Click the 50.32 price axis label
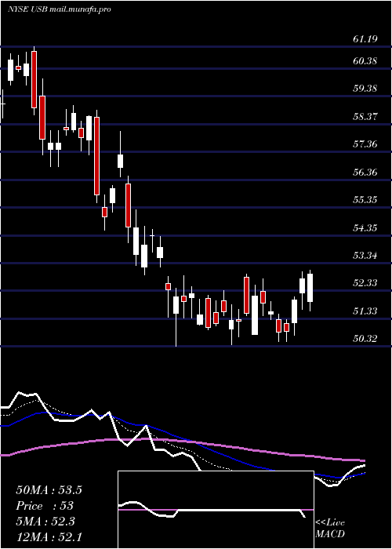 [x=365, y=339]
